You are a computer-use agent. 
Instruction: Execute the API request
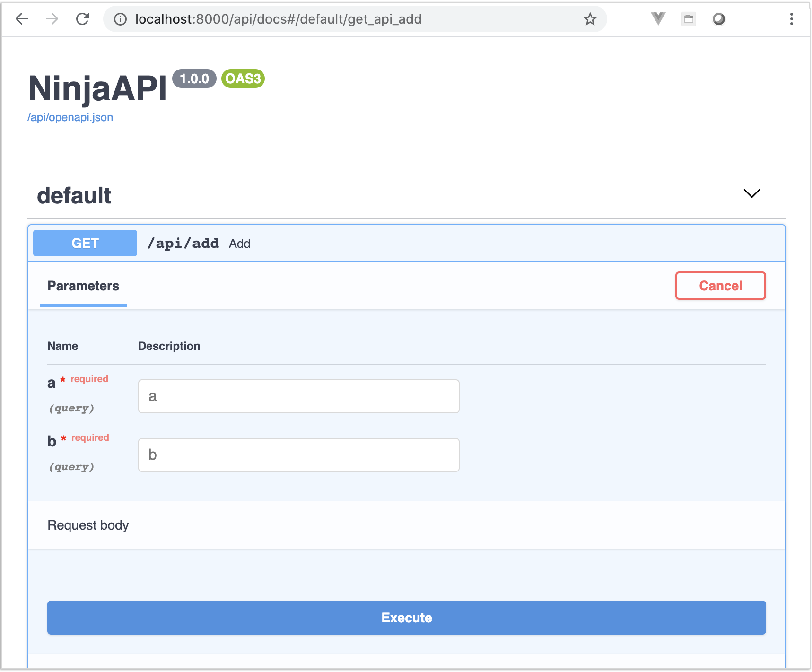pos(406,618)
